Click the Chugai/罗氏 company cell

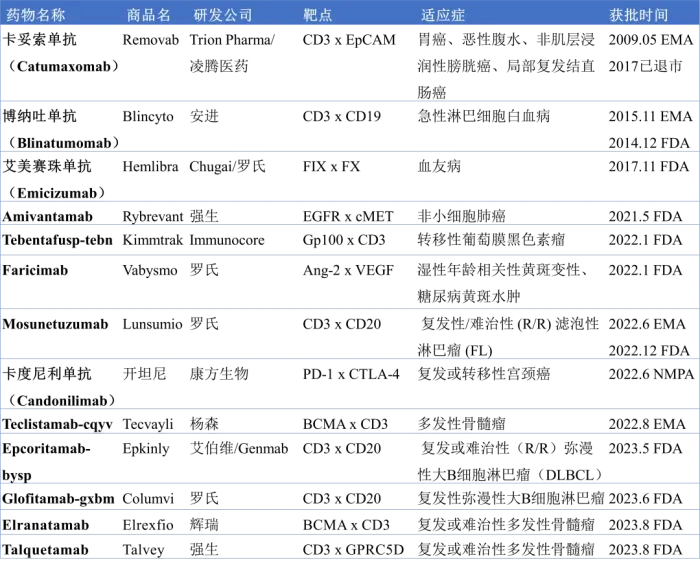[x=227, y=167]
